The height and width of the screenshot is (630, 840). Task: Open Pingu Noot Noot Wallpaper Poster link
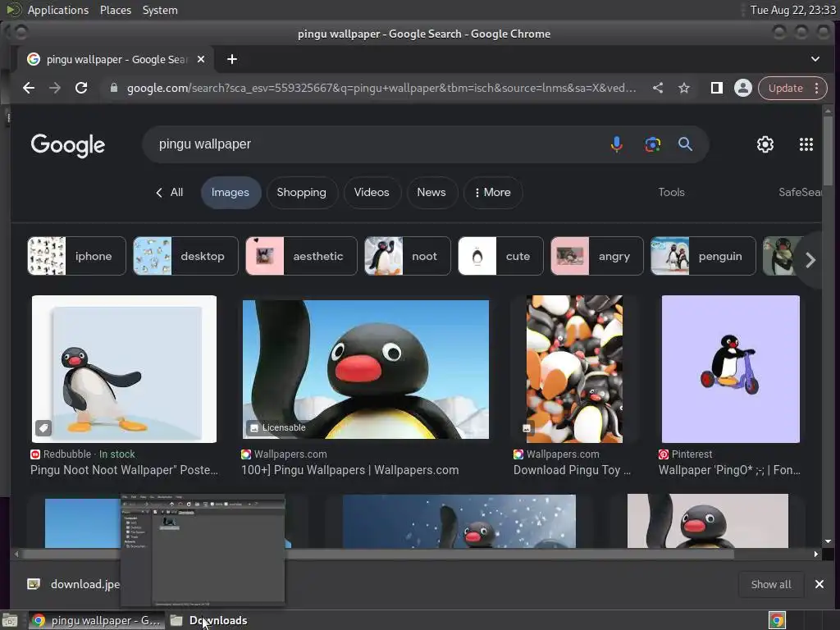click(x=125, y=470)
